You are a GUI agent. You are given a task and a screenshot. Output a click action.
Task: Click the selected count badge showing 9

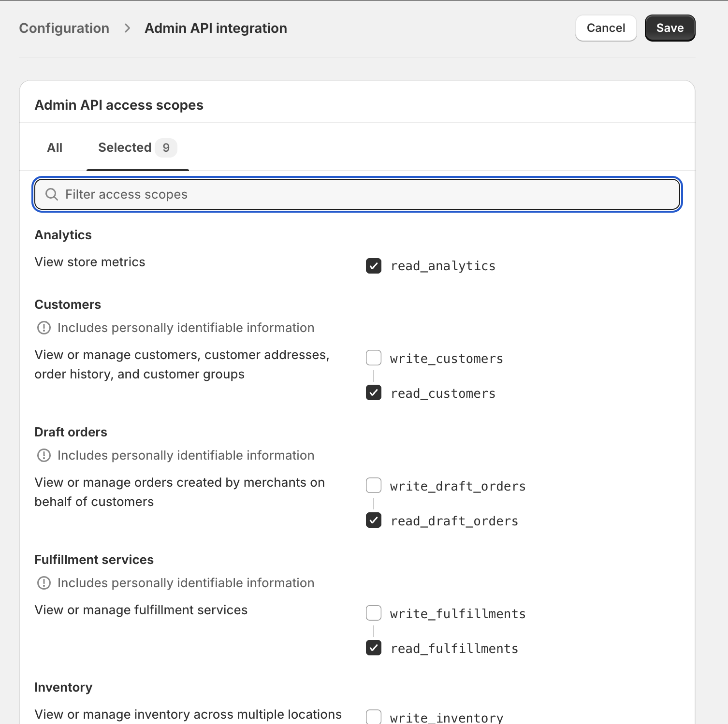(166, 148)
